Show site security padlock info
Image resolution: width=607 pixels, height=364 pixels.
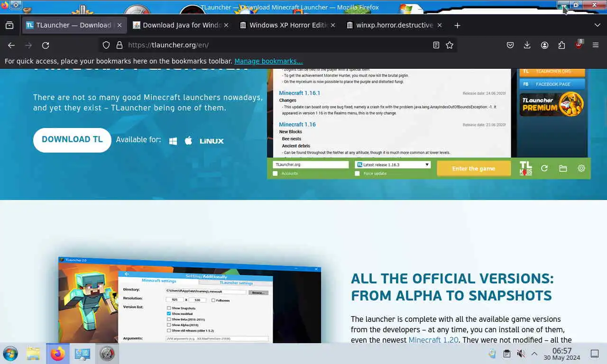[119, 45]
